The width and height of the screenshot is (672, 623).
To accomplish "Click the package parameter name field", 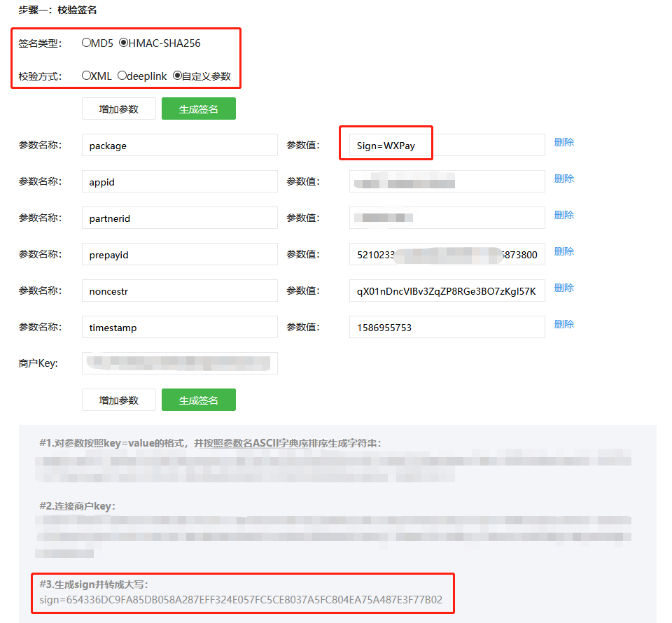I will tap(179, 146).
